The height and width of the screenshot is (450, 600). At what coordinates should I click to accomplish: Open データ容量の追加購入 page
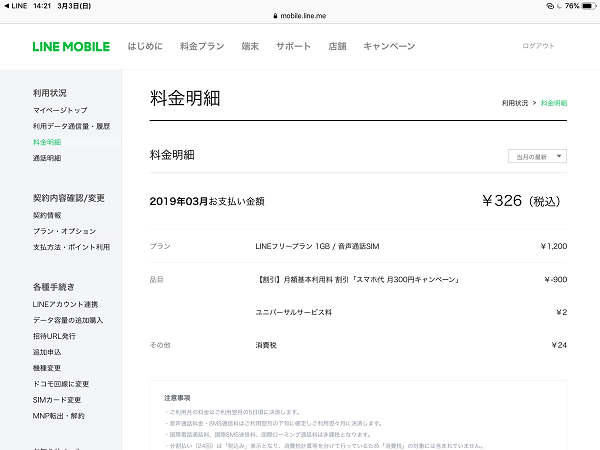[68, 320]
